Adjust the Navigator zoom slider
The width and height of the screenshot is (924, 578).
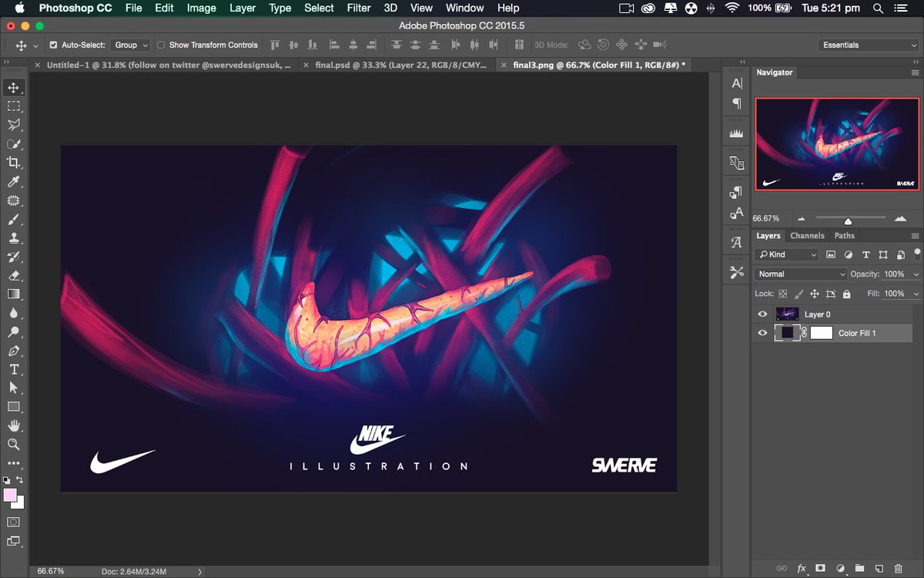tap(848, 220)
